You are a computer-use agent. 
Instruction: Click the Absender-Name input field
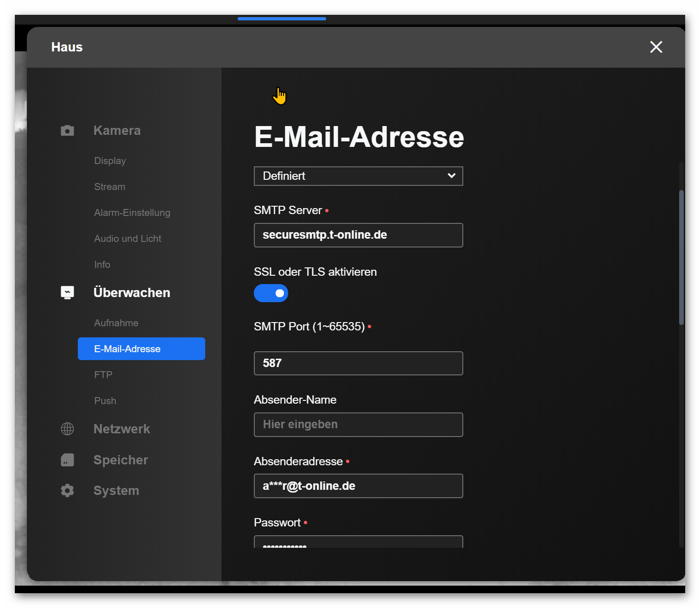[x=358, y=425]
